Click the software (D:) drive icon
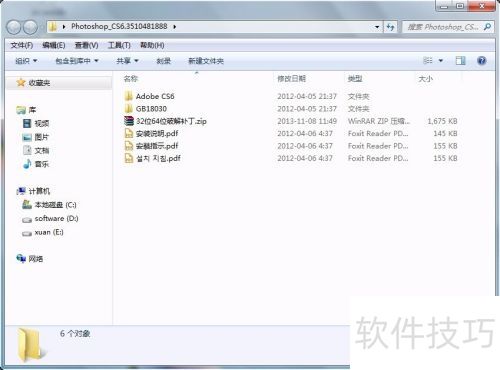Viewport: 500px width, 370px height. [x=27, y=219]
